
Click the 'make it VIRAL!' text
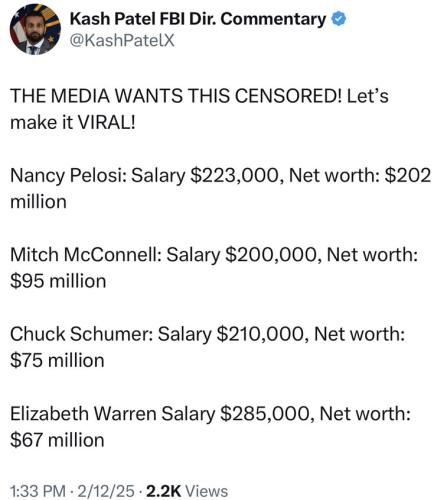click(73, 122)
